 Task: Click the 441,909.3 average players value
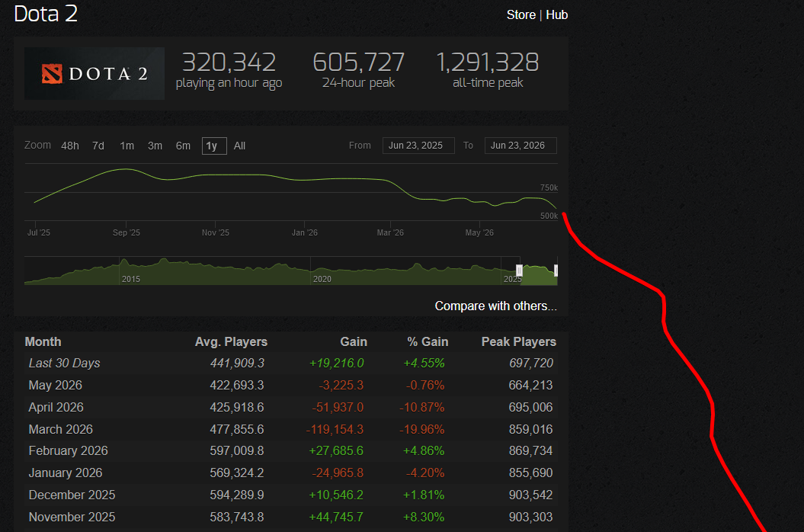pyautogui.click(x=237, y=364)
